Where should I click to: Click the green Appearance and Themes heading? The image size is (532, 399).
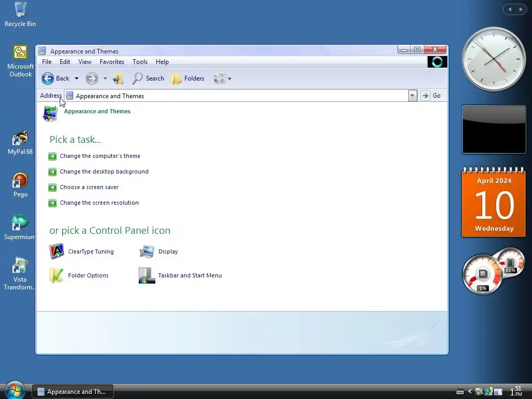(97, 111)
